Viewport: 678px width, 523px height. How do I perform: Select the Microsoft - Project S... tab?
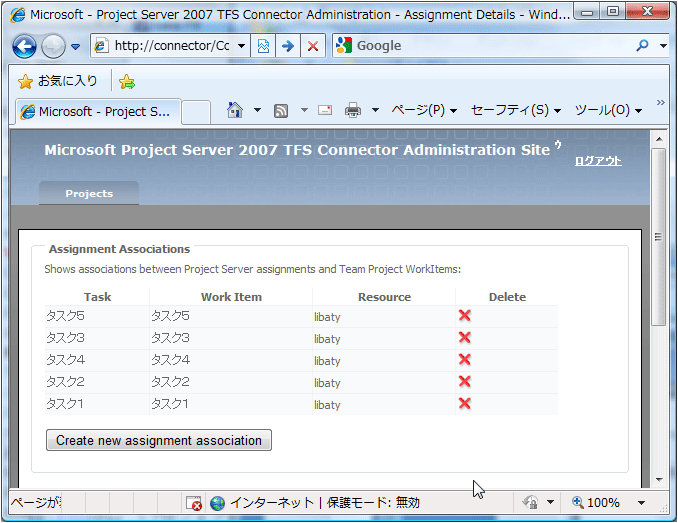pos(98,112)
